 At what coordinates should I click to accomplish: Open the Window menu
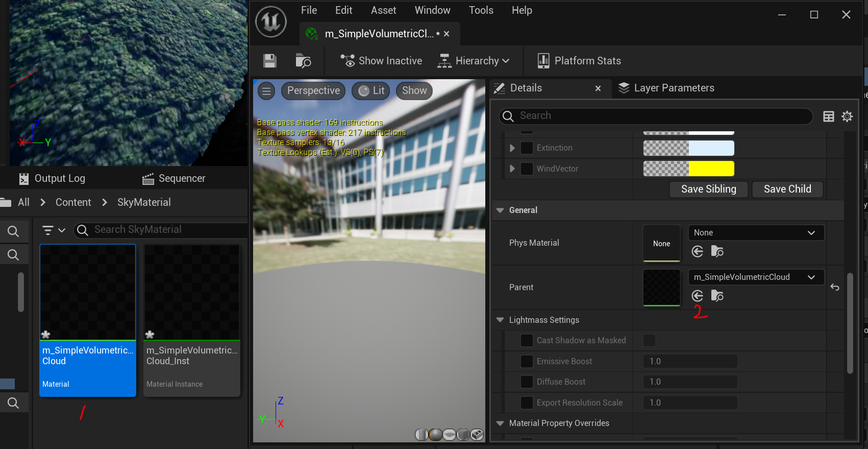[x=433, y=10]
